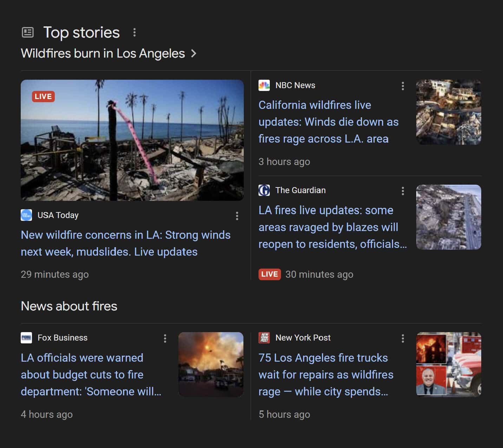
Task: Click the 5 hours ago timestamp
Action: (x=284, y=415)
